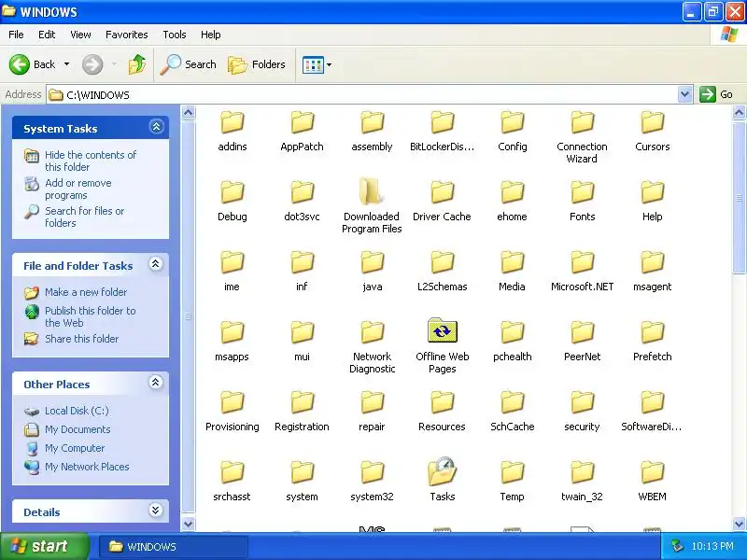The width and height of the screenshot is (747, 560).
Task: Toggle the Folders pane toolbar button
Action: 256,64
